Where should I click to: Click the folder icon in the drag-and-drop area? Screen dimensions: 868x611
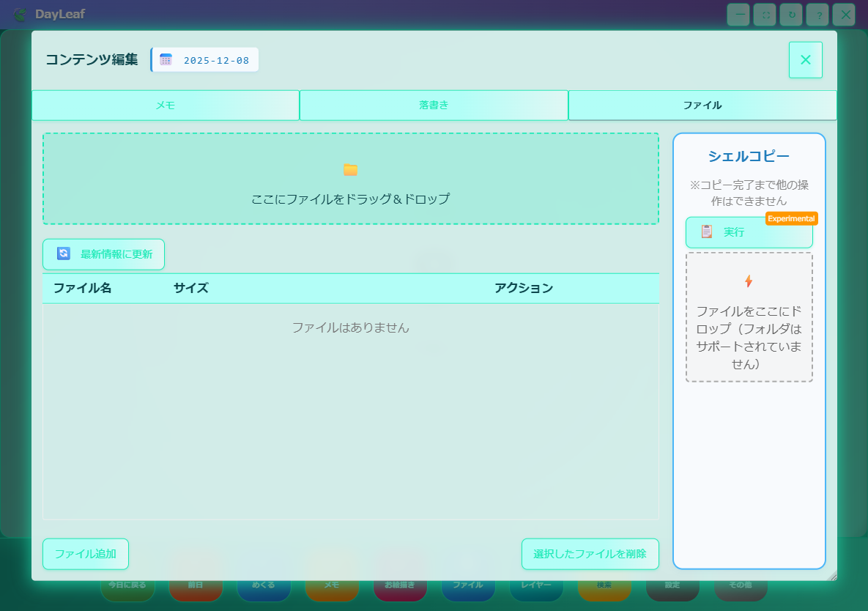pos(350,170)
